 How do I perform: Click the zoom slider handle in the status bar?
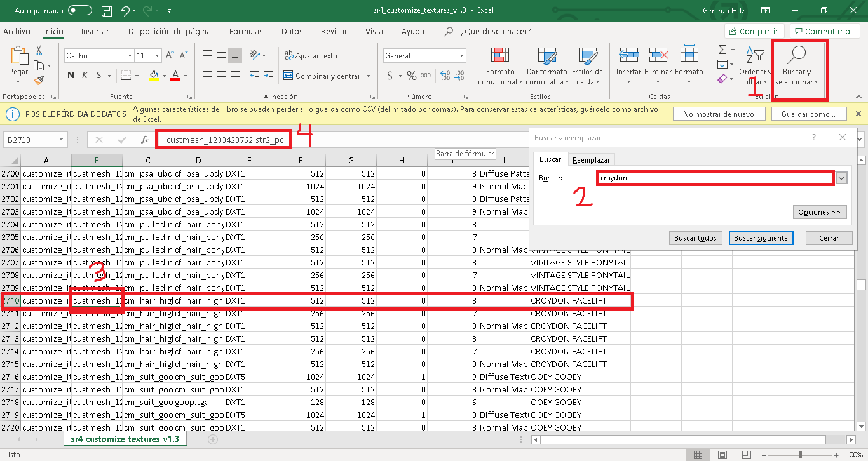pyautogui.click(x=799, y=455)
